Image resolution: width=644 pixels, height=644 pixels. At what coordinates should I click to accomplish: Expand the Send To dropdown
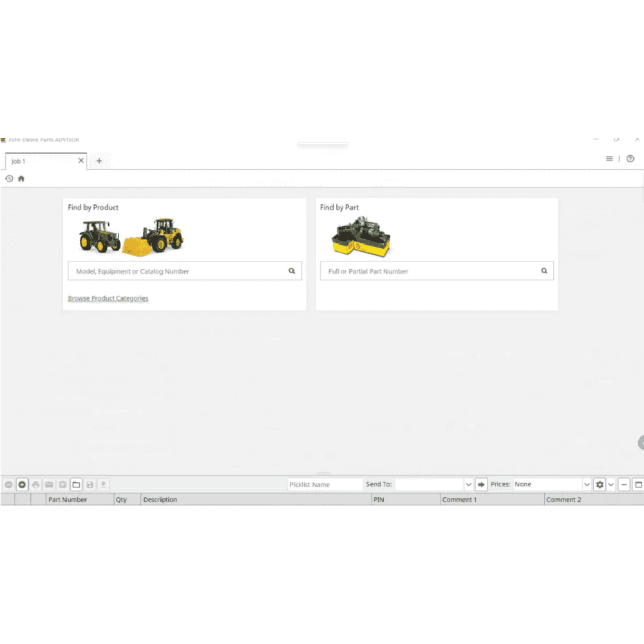tap(469, 485)
